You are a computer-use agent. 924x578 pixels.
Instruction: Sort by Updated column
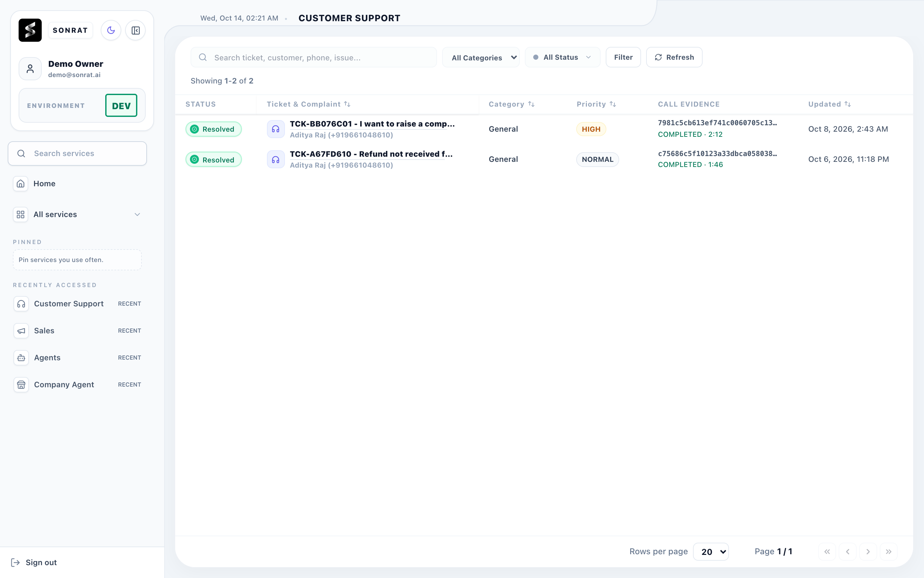830,104
